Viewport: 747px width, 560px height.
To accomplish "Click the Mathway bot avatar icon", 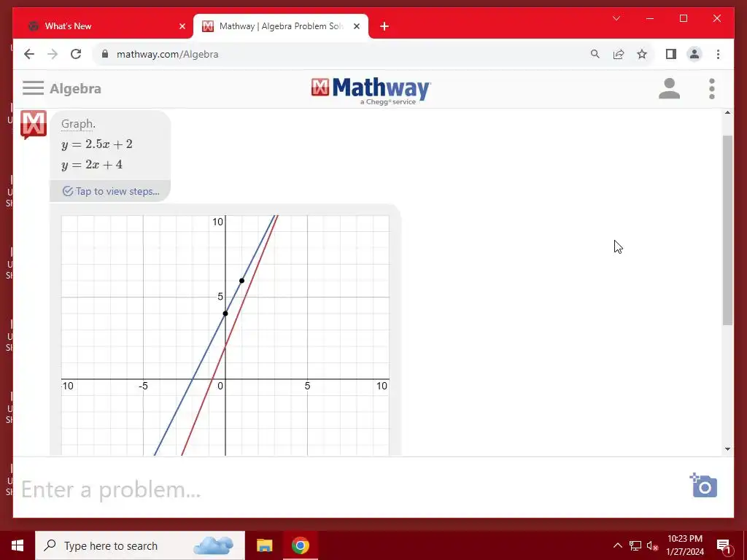I will (34, 124).
